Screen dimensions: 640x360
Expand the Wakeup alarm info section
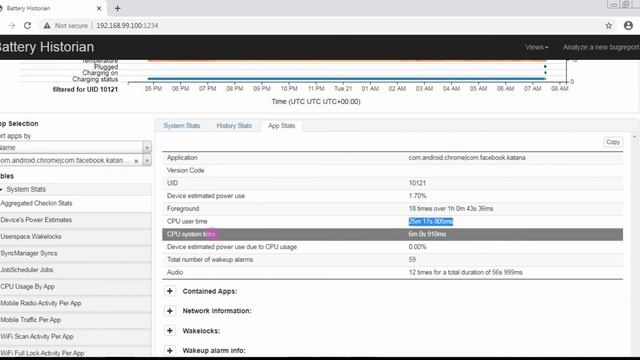[170, 351]
